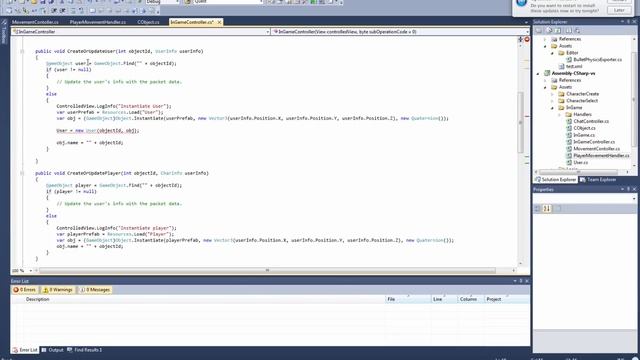This screenshot has height=360, width=640.
Task: Toggle the 0 Errors filter
Action: 24,290
